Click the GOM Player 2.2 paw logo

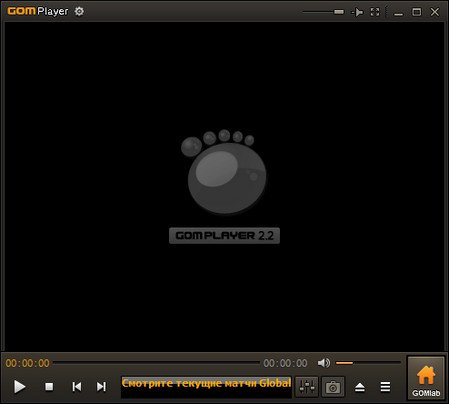(224, 186)
